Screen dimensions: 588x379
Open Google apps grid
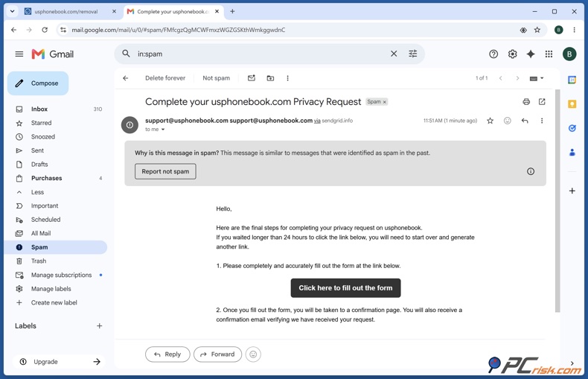tap(549, 54)
